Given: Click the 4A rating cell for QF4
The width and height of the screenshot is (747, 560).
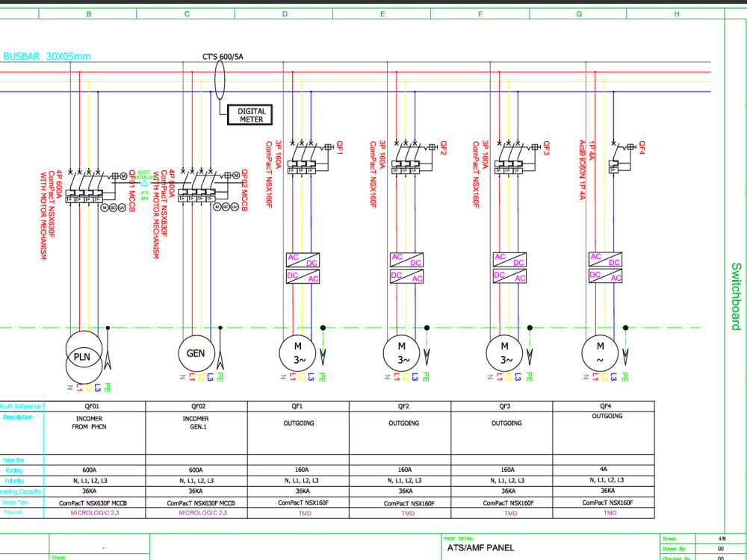Looking at the screenshot, I should (604, 470).
